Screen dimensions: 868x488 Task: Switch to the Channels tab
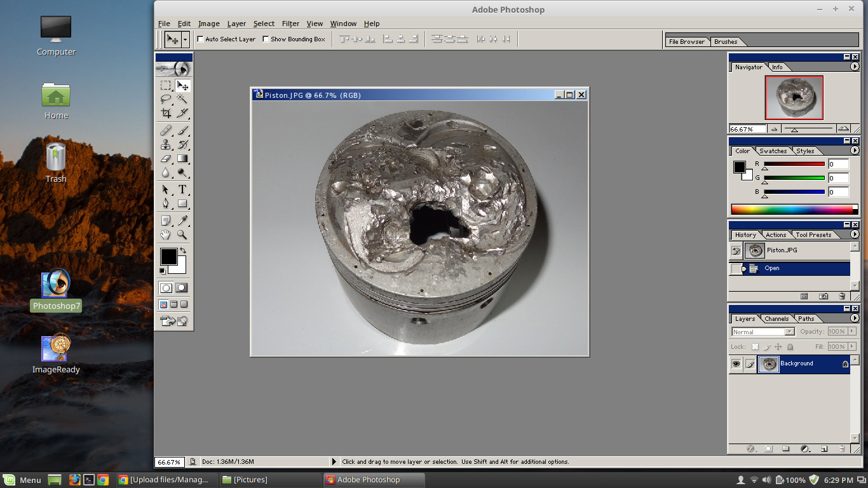[776, 319]
